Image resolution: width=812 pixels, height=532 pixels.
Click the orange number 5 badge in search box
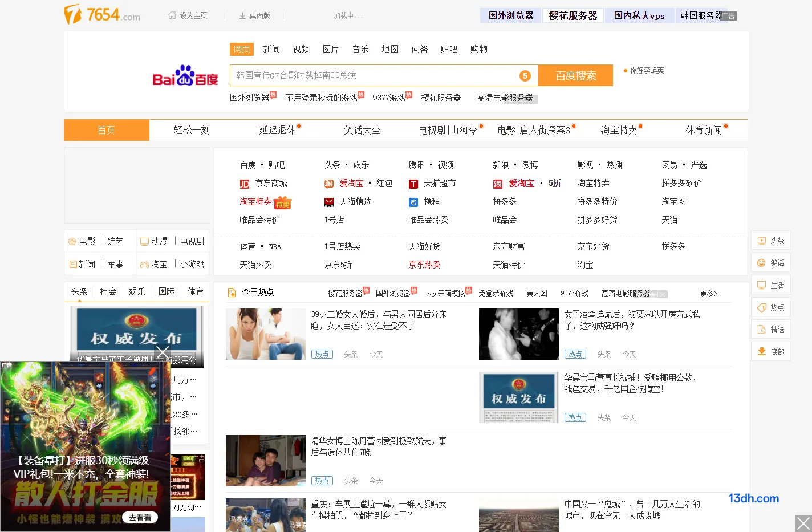(525, 76)
